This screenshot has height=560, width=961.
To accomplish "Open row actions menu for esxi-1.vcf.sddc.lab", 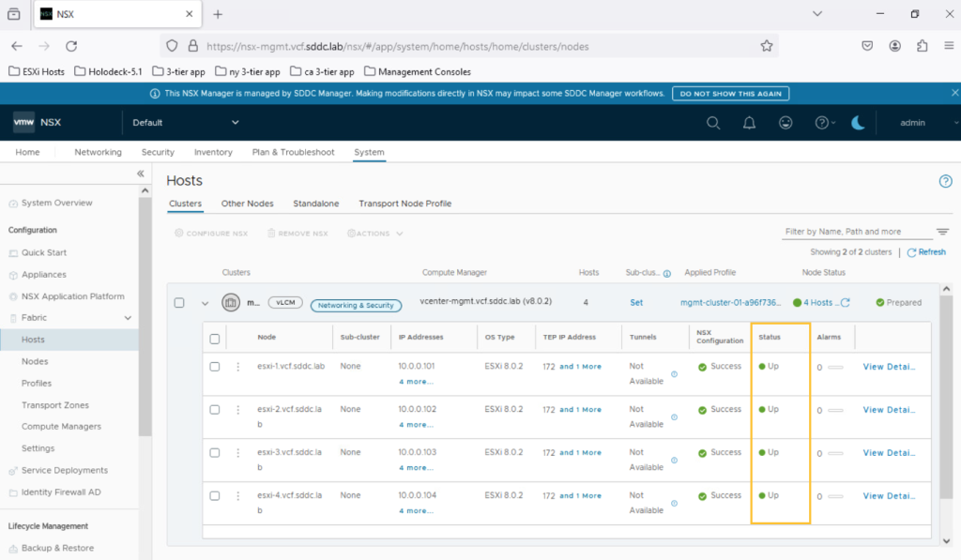I will pyautogui.click(x=237, y=367).
